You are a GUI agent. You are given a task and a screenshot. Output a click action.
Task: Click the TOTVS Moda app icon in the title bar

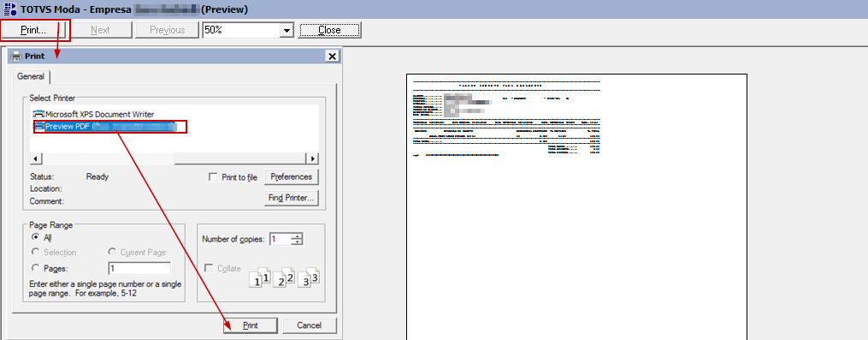pyautogui.click(x=9, y=9)
